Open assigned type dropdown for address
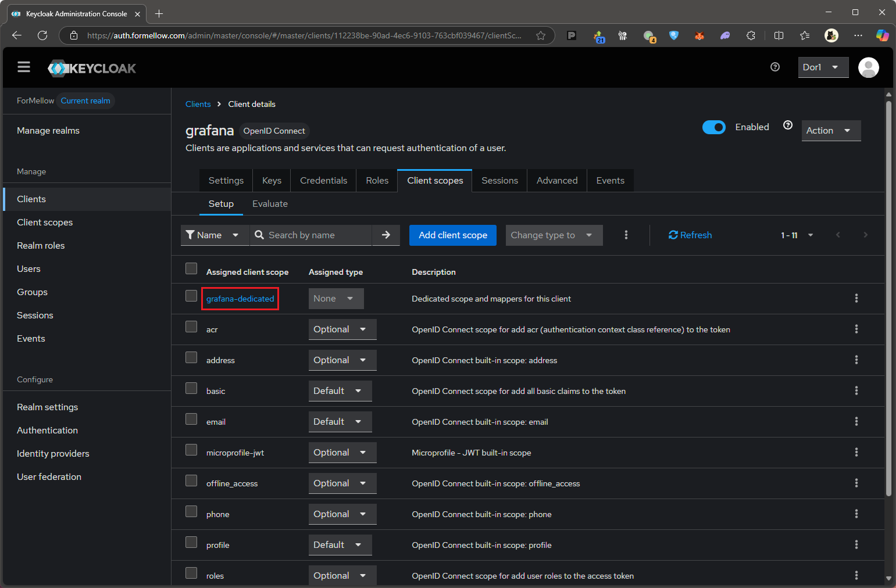896x588 pixels. (342, 360)
